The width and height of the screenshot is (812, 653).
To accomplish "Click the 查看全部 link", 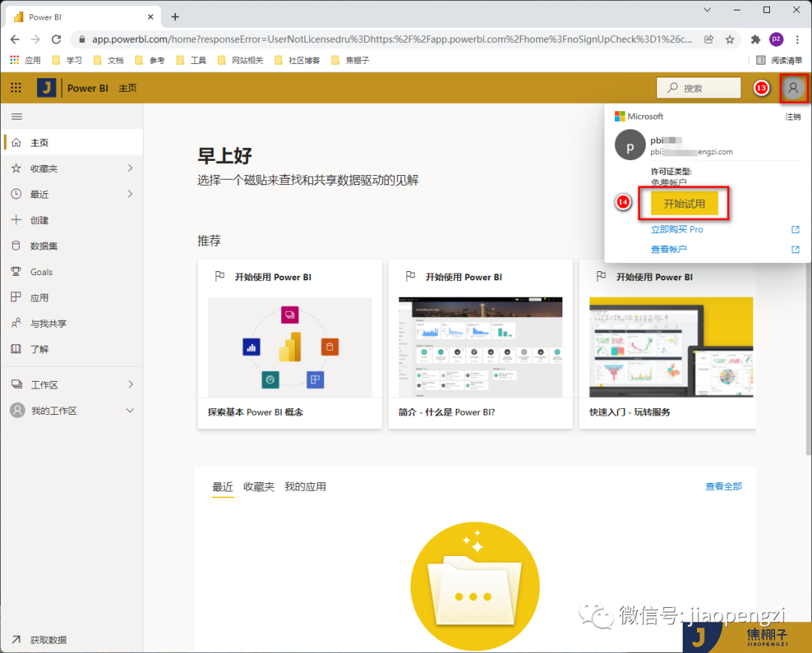I will click(723, 486).
